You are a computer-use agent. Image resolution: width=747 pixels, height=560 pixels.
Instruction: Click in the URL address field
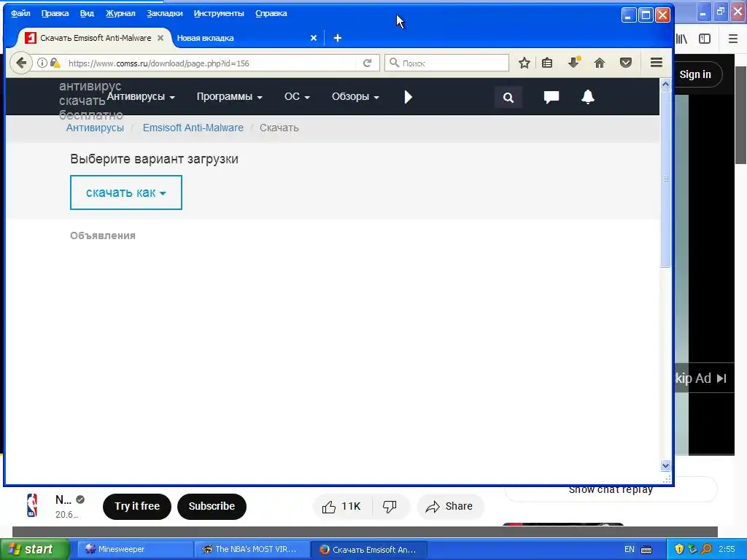(209, 63)
